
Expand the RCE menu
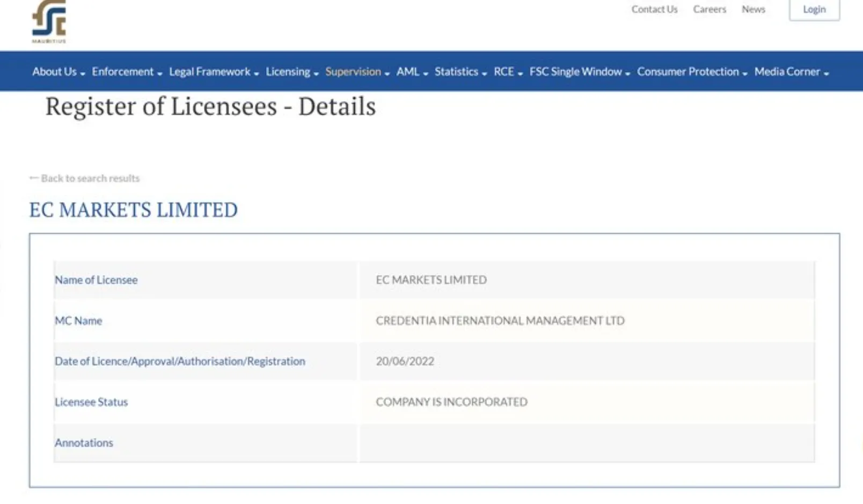[508, 72]
